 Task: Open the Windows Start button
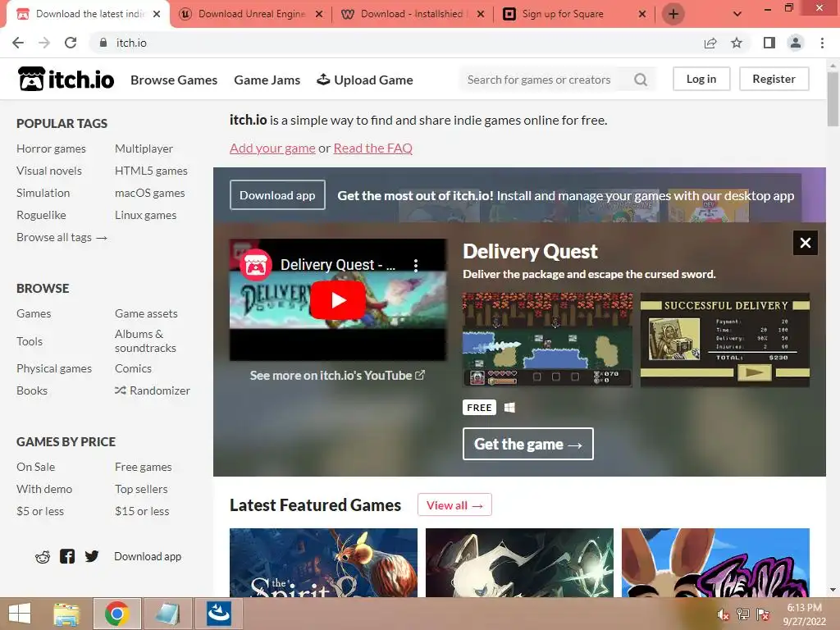(20, 614)
